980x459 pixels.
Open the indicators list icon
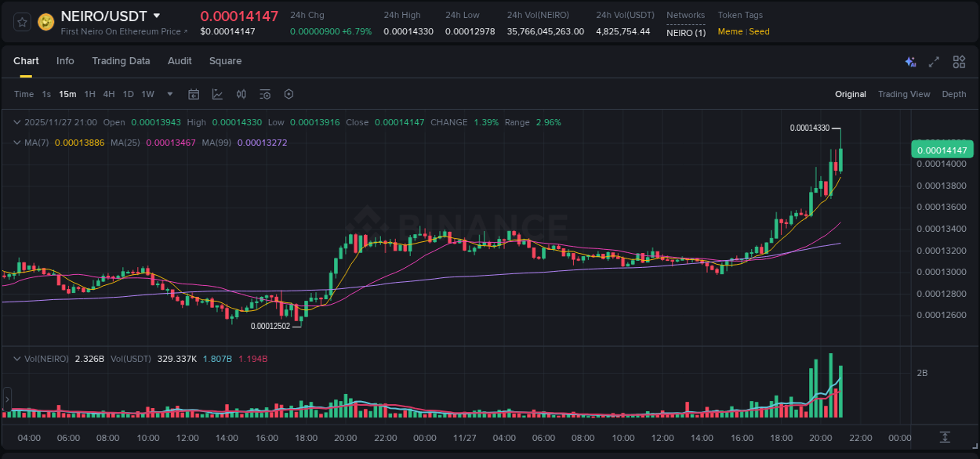pos(264,94)
